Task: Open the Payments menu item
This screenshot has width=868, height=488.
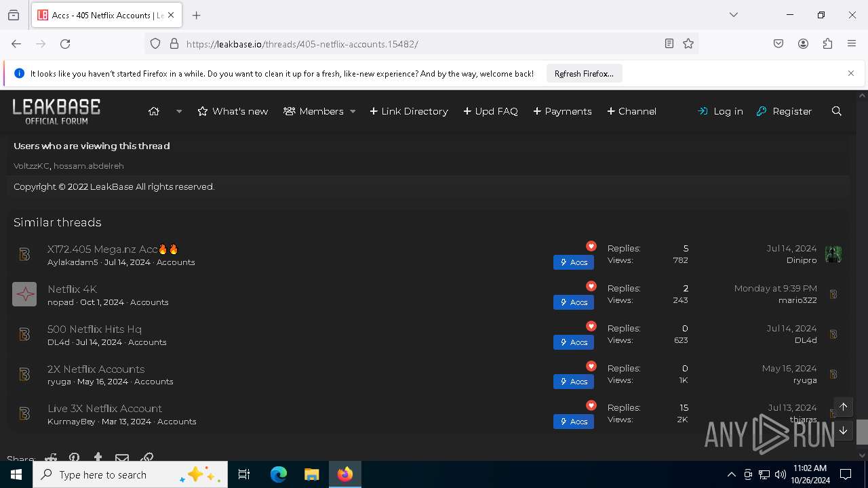Action: 562,111
